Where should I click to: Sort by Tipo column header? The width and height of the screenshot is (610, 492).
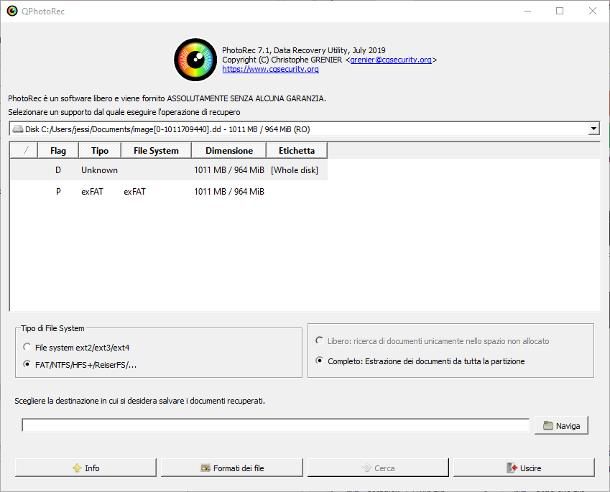[100, 151]
